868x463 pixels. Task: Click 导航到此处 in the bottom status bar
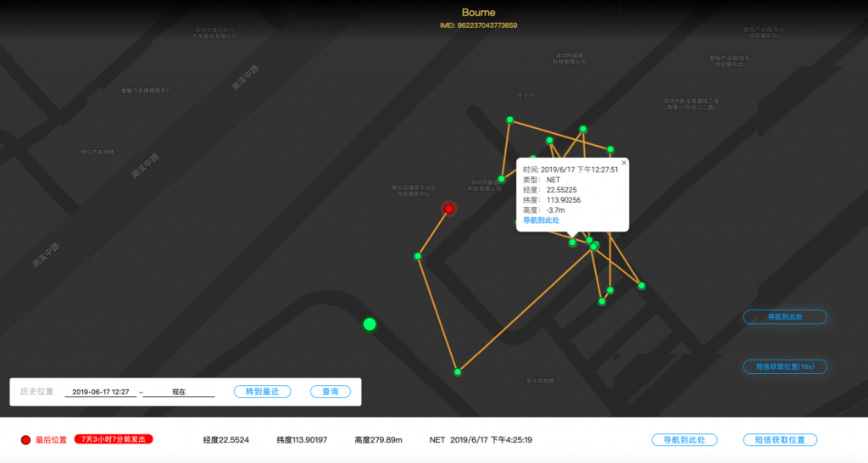(x=684, y=440)
